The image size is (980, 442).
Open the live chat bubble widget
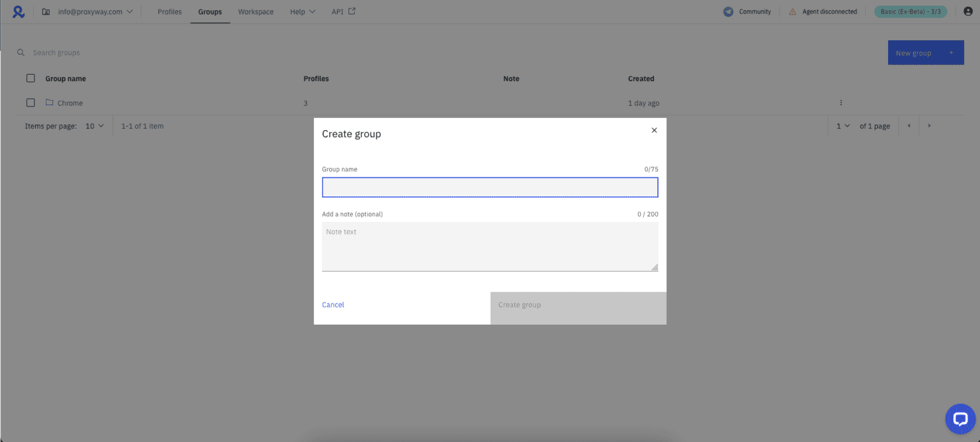click(960, 419)
